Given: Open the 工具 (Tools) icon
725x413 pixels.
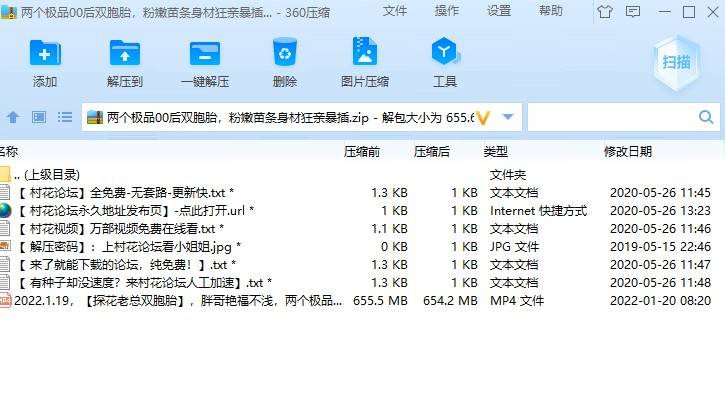Looking at the screenshot, I should click(x=445, y=62).
